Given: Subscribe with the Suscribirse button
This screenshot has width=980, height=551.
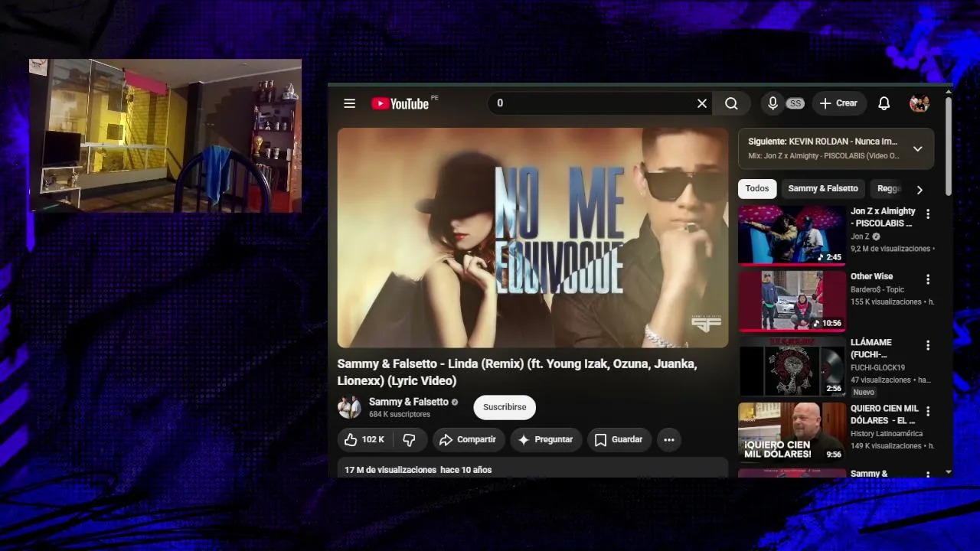Looking at the screenshot, I should coord(505,407).
